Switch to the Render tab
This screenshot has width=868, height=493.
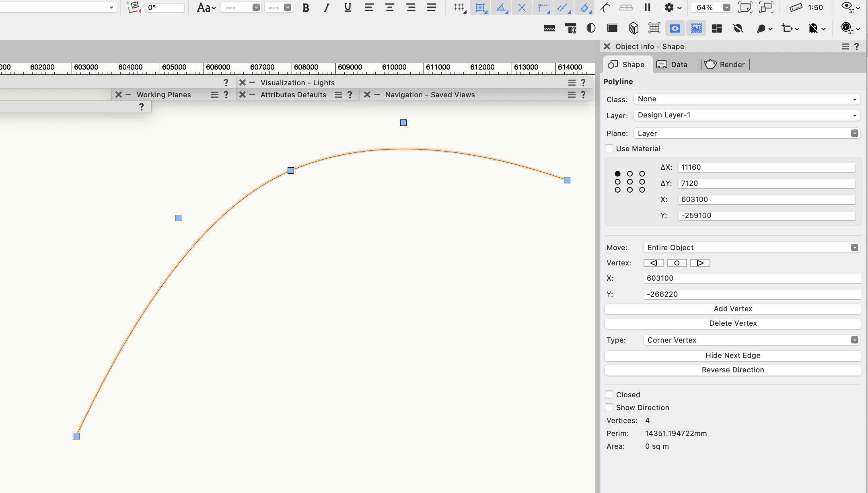pos(725,64)
